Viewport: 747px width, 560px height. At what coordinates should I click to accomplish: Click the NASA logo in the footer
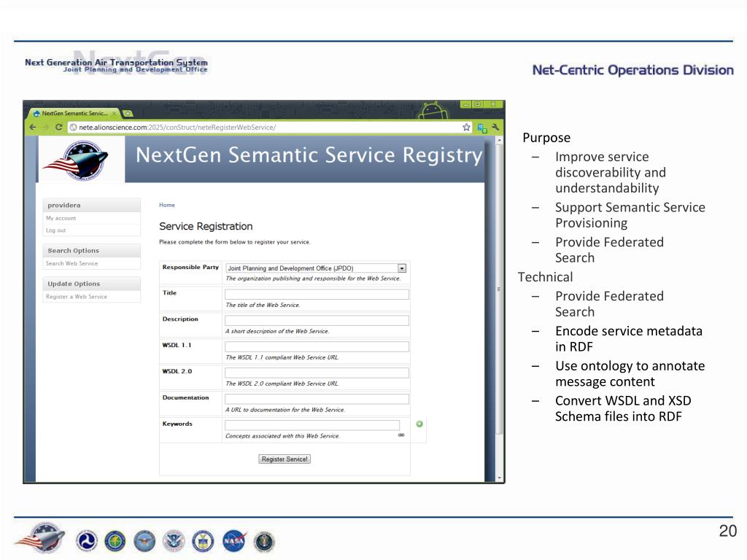[234, 542]
